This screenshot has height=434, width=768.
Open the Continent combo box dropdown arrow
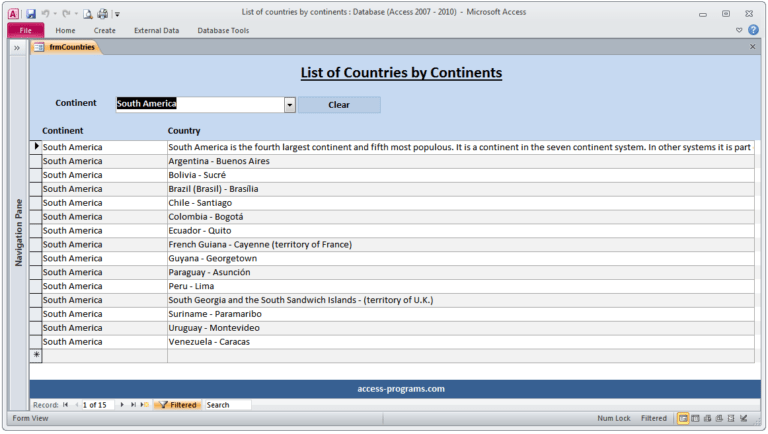pos(290,104)
